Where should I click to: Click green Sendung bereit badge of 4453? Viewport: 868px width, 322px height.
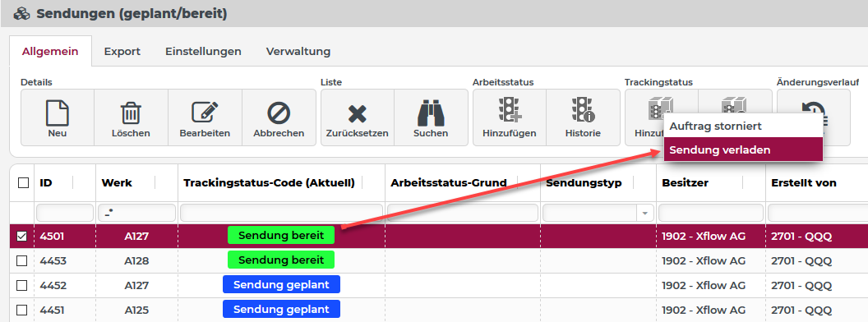[x=281, y=260]
